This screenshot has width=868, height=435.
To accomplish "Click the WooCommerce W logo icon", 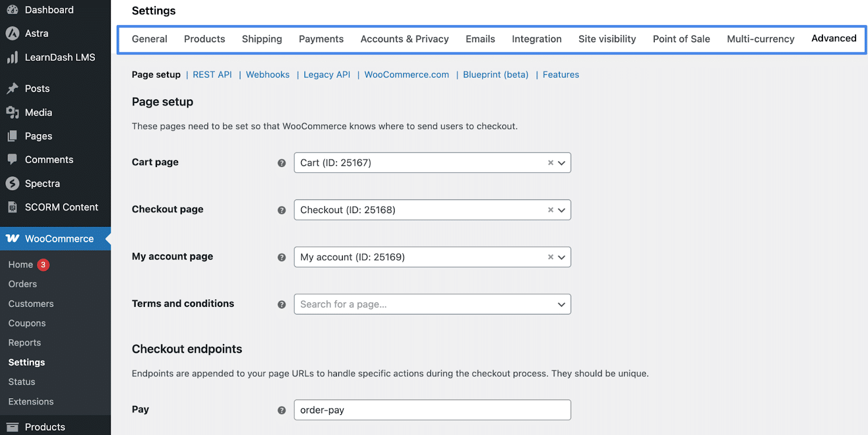I will coord(12,239).
